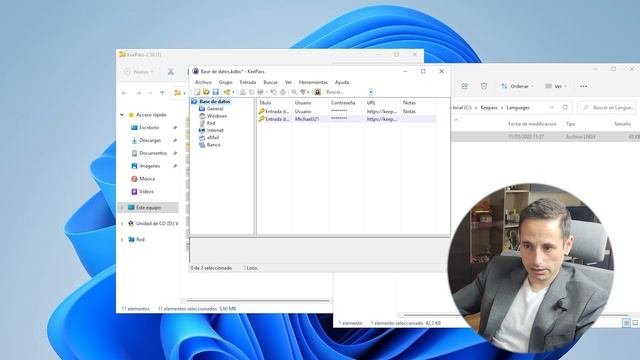Viewport: 640px width, 360px height.
Task: Open the Ordenar dropdown in right Explorer
Action: [517, 86]
